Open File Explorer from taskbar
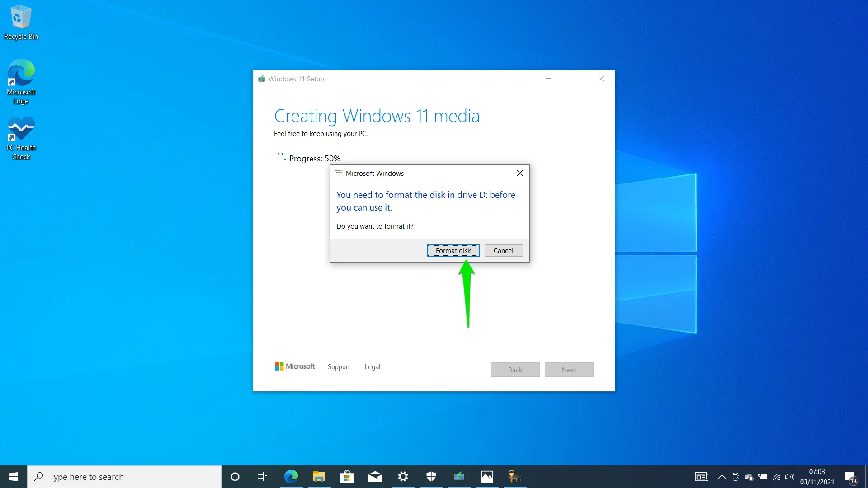868x488 pixels. (x=319, y=476)
